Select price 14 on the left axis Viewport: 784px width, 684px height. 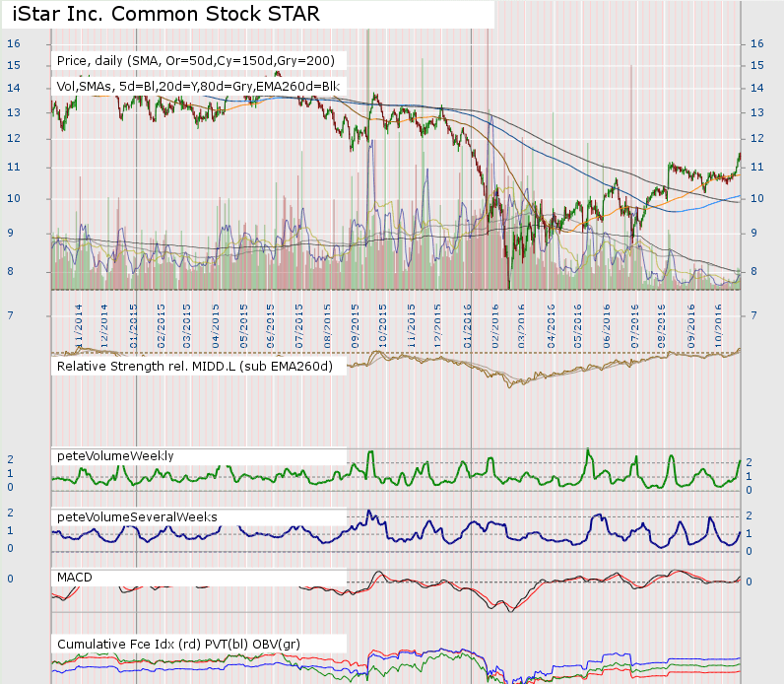pos(14,88)
